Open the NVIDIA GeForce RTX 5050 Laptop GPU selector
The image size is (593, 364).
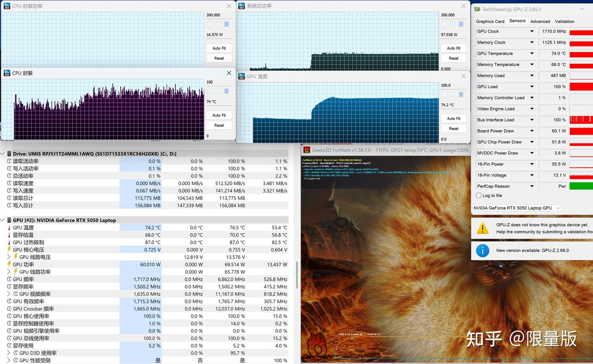(517, 208)
